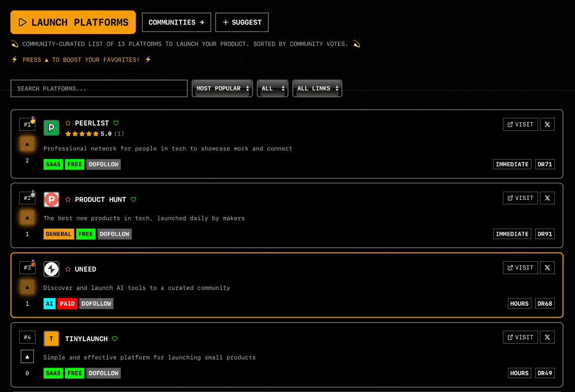Open Uneed's X profile
This screenshot has height=392, width=575.
point(547,267)
